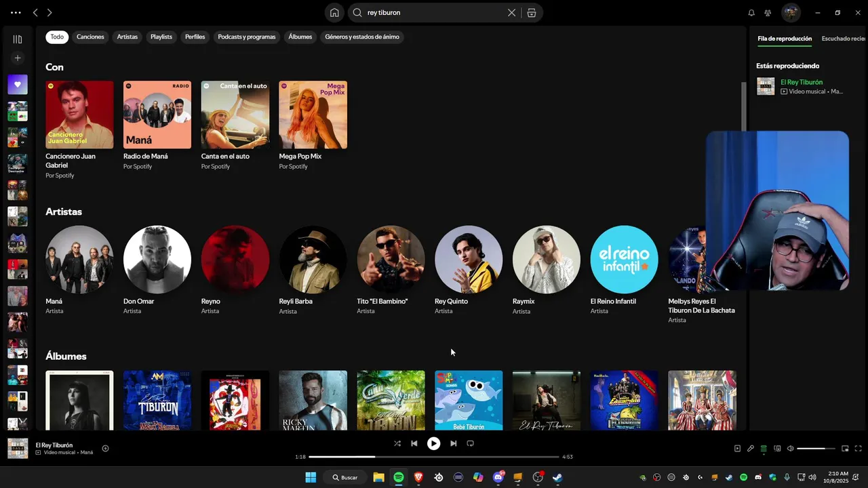Create new playlist with plus icon

coord(18,58)
